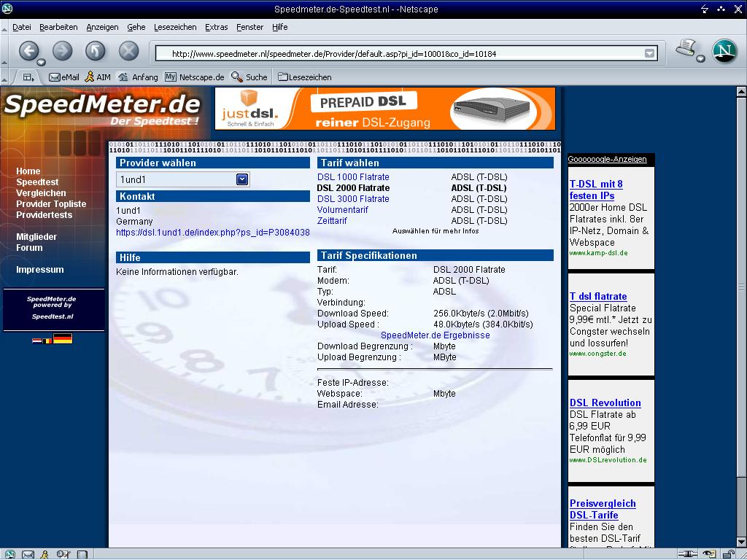
Task: Open Preisvergleich DSL-Tarife ad link
Action: (603, 509)
